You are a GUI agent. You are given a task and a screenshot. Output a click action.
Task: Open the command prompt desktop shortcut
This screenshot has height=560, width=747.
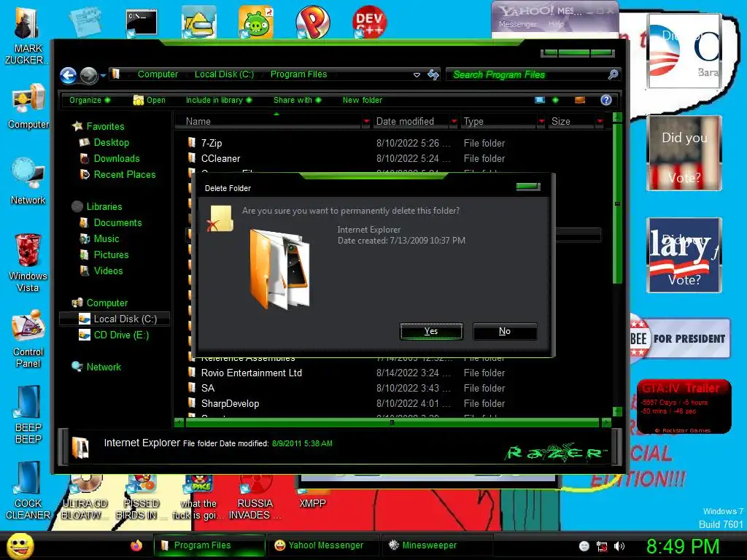tap(142, 23)
